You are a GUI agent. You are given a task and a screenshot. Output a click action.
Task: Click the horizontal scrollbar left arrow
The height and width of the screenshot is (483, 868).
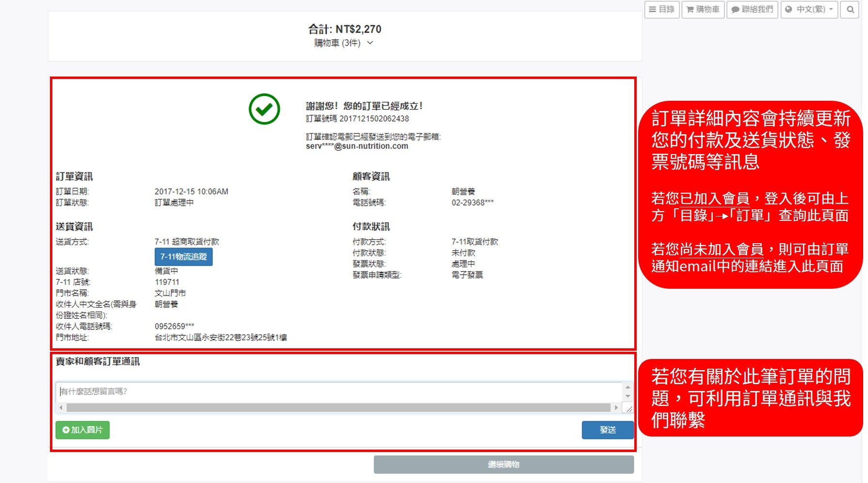tap(61, 408)
